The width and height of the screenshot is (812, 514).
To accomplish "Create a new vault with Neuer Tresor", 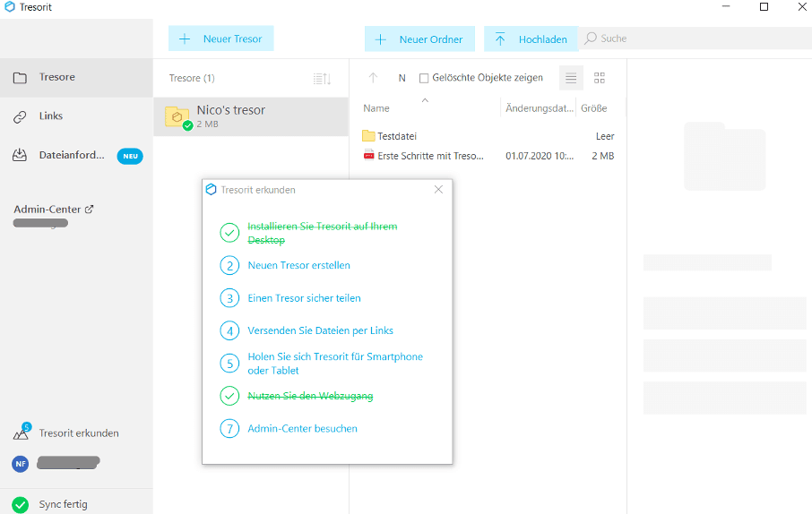I will tap(221, 39).
